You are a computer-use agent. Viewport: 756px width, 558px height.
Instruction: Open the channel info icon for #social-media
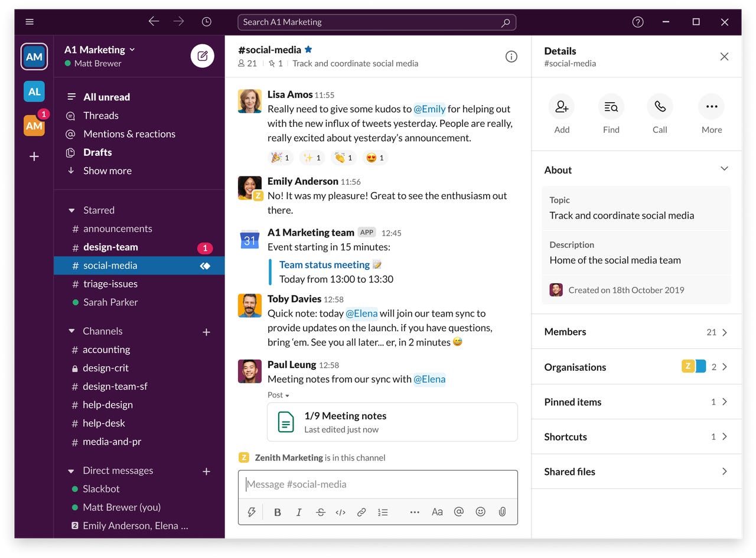pos(510,56)
